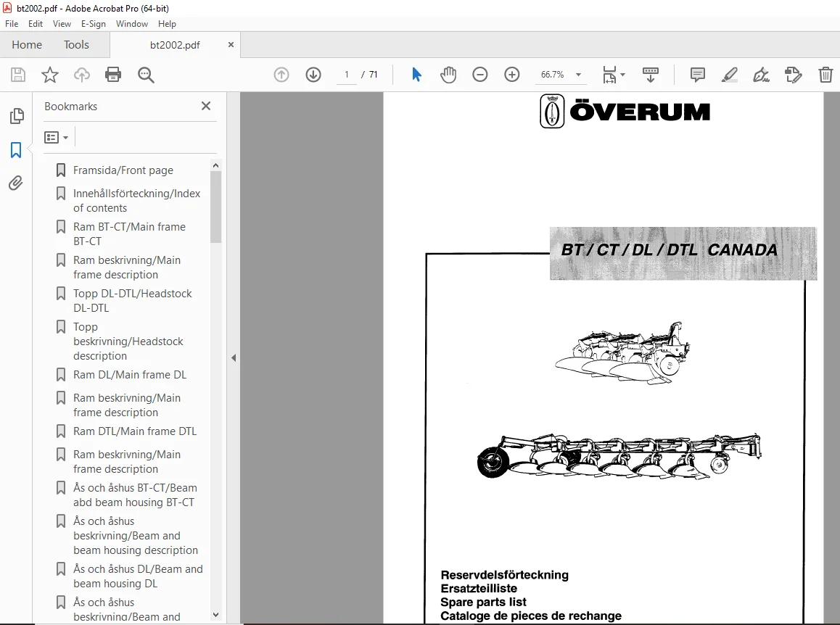The height and width of the screenshot is (625, 840).
Task: Go to next page arrow
Action: 313,75
